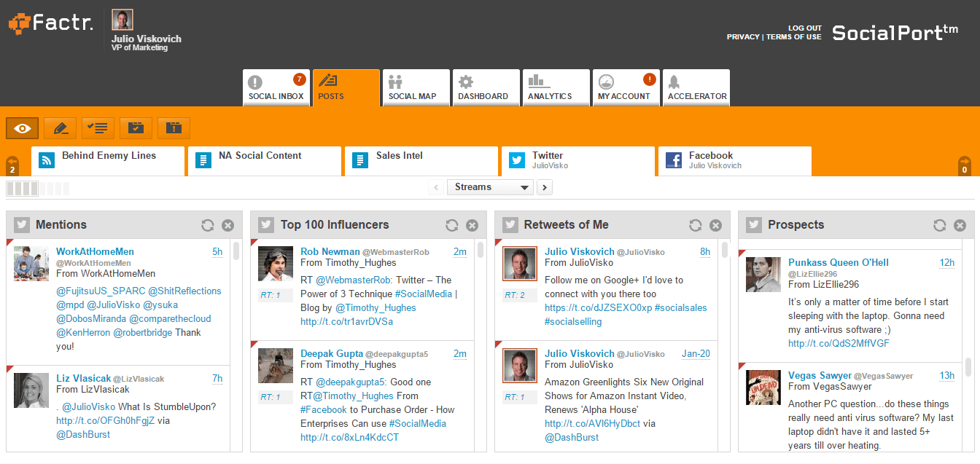
Task: Open Punkass Queen O'Hell profile link
Action: 839,263
